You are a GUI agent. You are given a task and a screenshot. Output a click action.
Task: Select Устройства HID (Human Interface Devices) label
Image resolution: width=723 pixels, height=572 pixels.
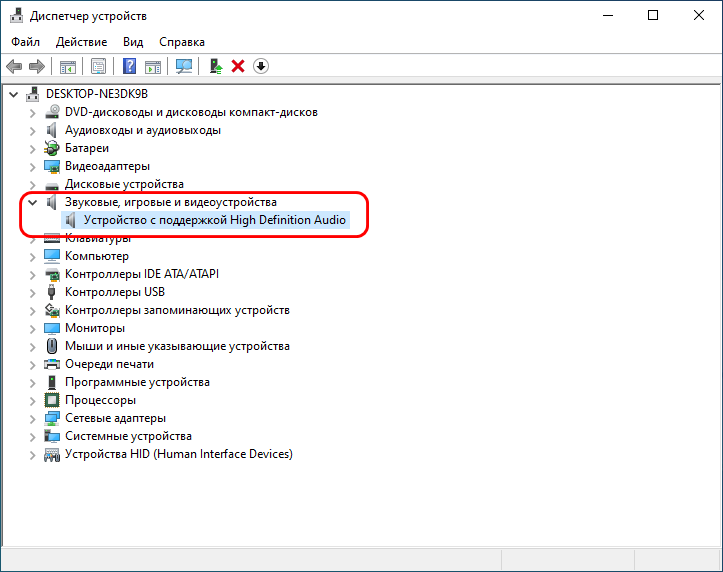click(x=178, y=454)
